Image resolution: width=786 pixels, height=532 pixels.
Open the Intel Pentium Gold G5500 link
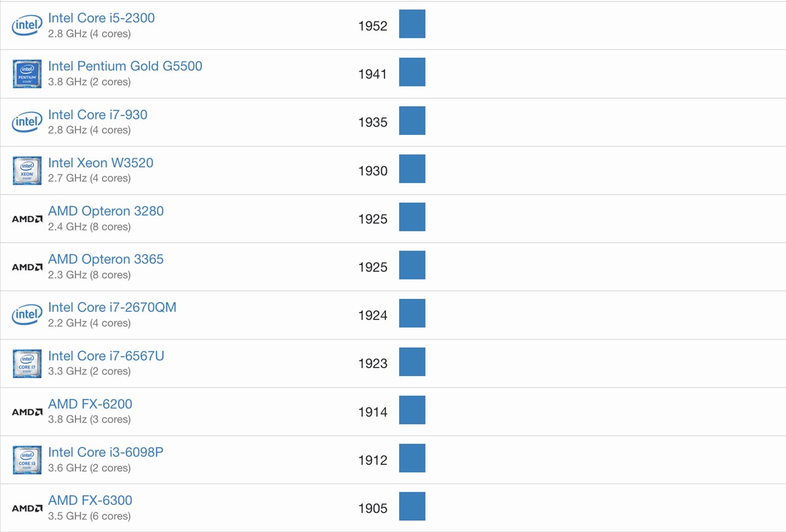click(125, 66)
